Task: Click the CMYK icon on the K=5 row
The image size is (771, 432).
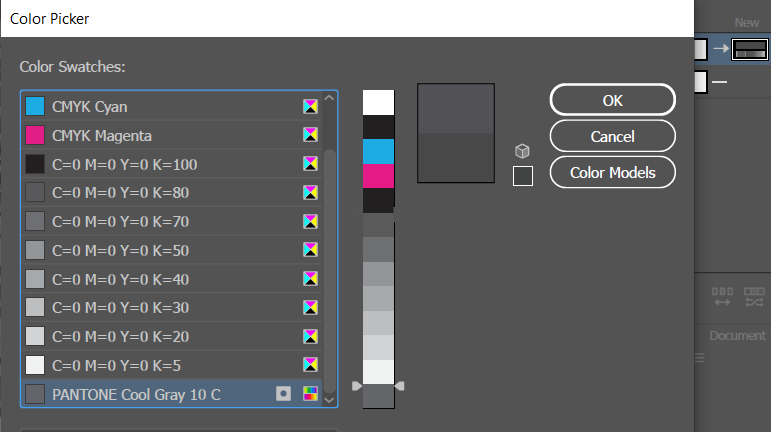Action: coord(311,365)
